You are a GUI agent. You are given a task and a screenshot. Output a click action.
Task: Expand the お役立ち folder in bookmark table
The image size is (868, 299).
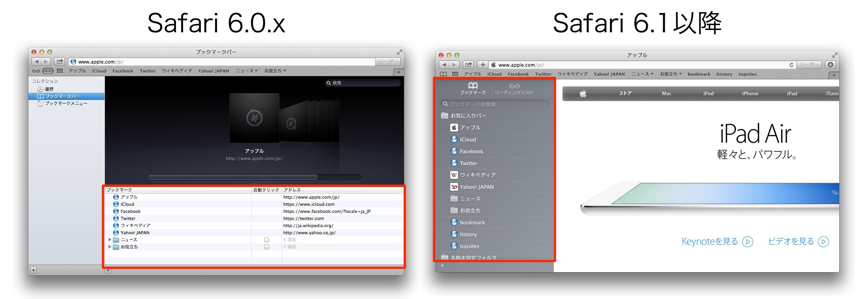(110, 247)
